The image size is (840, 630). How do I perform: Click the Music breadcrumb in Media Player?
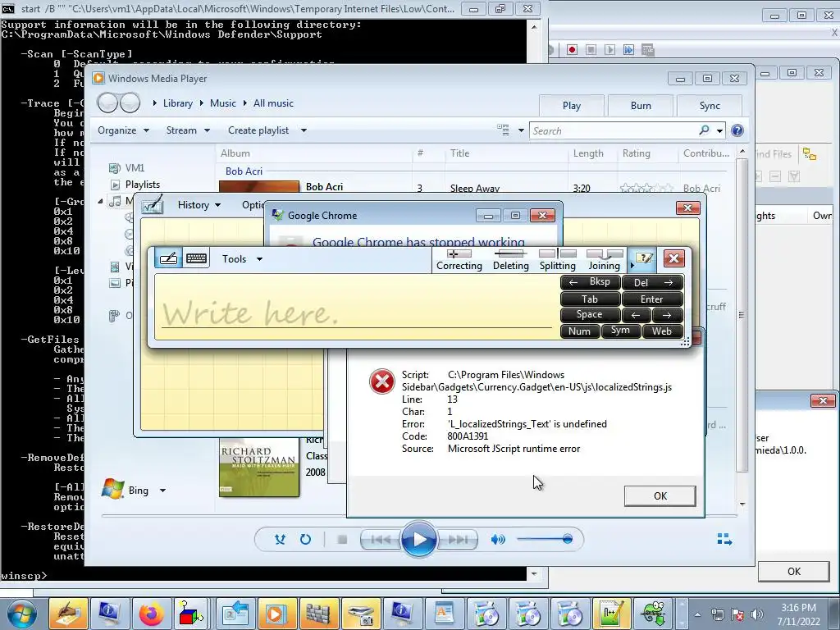click(223, 103)
